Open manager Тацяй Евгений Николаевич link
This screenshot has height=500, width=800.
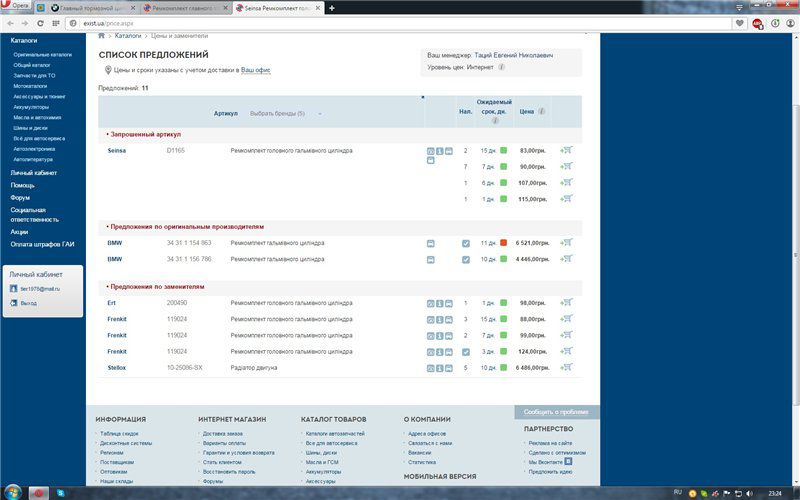tap(513, 55)
